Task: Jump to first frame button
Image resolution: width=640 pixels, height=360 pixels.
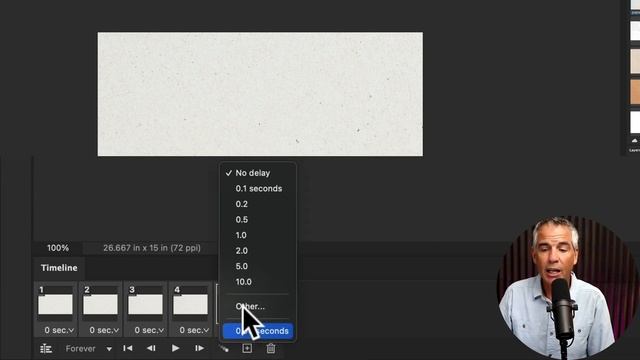Action: tap(128, 348)
